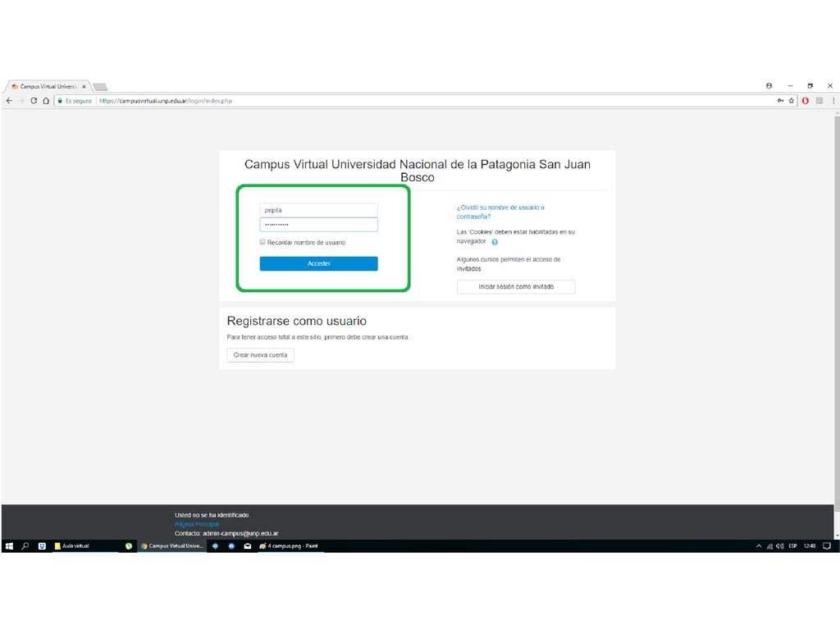Click the Registrarse como usuario heading
Screen dimensions: 840x630
pyautogui.click(x=297, y=321)
